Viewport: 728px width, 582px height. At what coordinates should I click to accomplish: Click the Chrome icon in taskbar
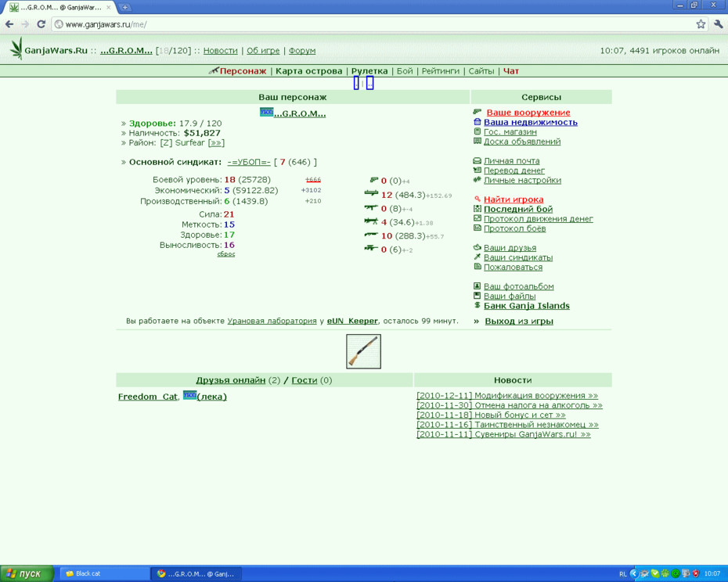click(161, 573)
